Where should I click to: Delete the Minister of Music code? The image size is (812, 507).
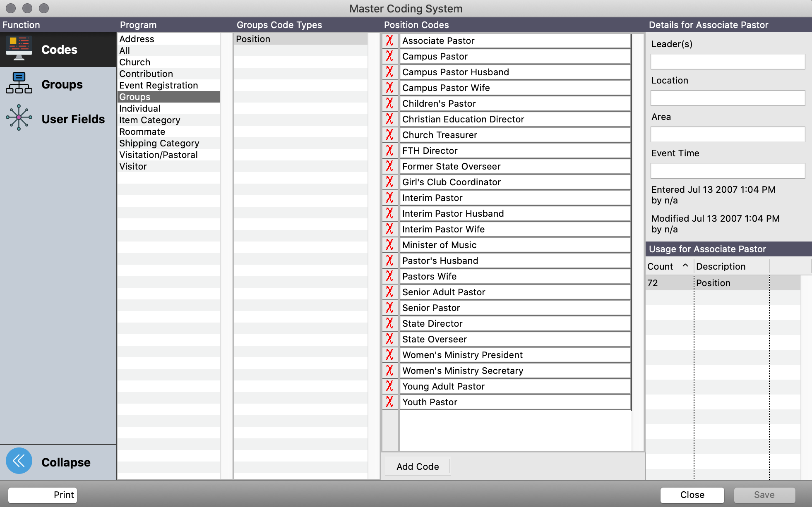coord(389,244)
